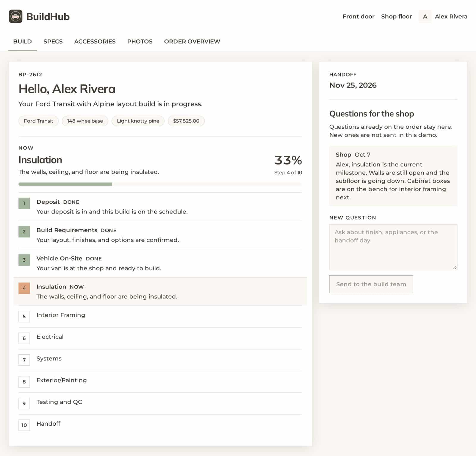Screen dimensions: 476x456
Task: Click step 6 badge for Electrical
Action: tap(24, 338)
